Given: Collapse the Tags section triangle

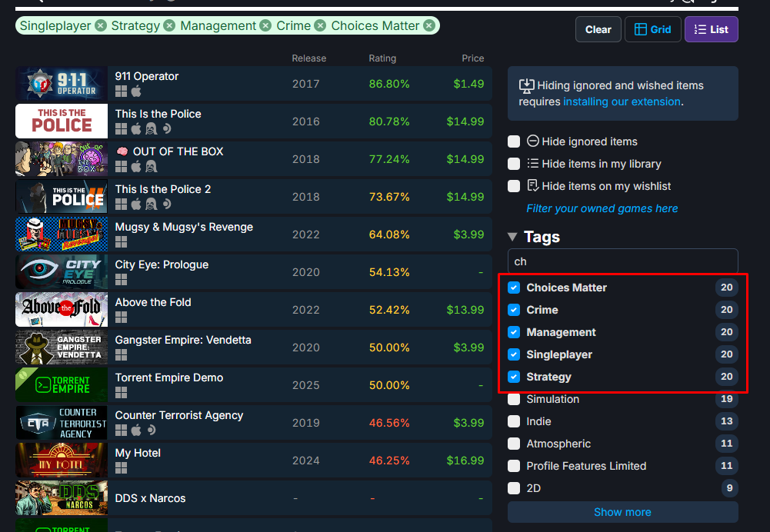Looking at the screenshot, I should [512, 237].
